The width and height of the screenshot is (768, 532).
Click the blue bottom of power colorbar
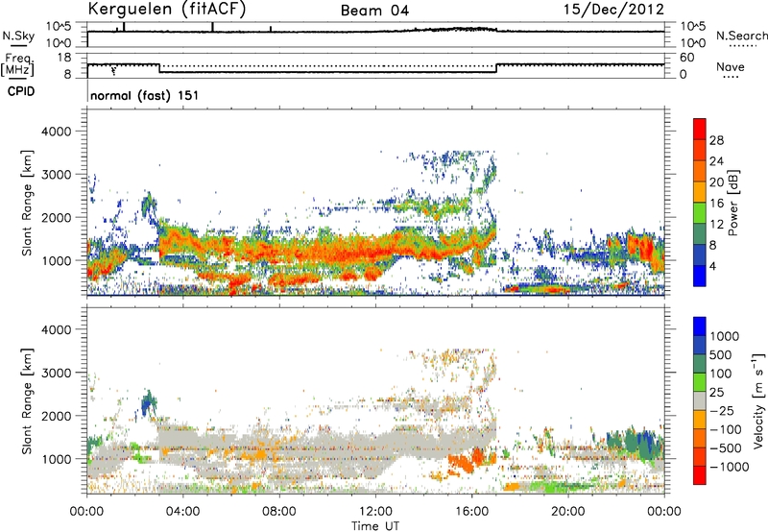click(700, 276)
